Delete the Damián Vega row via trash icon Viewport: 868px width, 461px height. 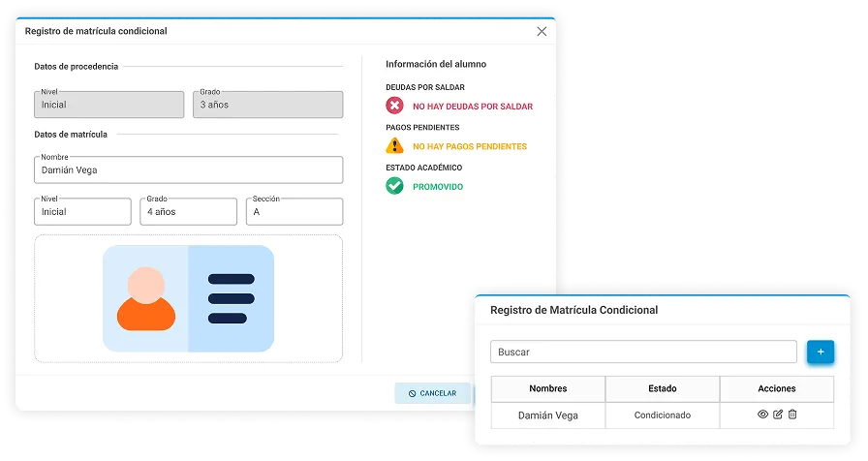coord(792,414)
